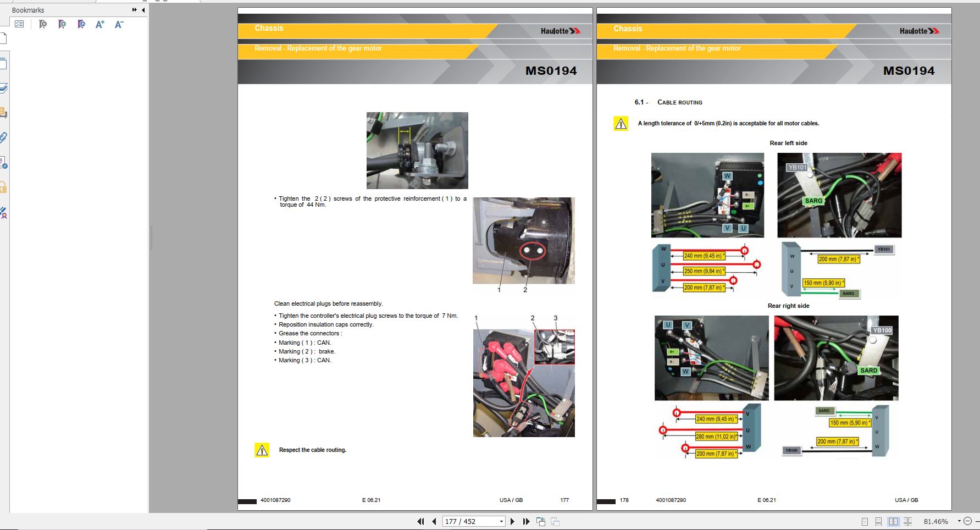Switch to single page view mode
Image resolution: width=980 pixels, height=530 pixels.
coord(865,521)
